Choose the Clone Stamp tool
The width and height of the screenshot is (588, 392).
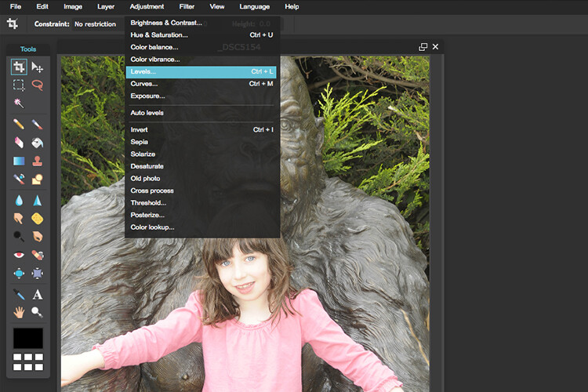pyautogui.click(x=37, y=161)
